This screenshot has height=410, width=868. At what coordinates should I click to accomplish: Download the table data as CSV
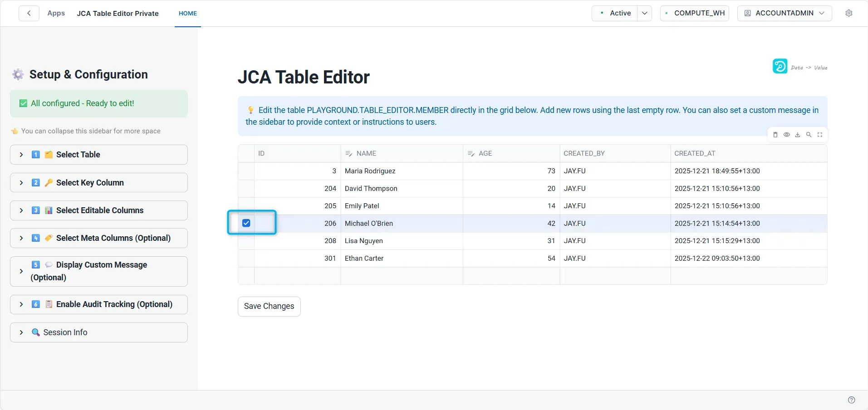point(797,135)
